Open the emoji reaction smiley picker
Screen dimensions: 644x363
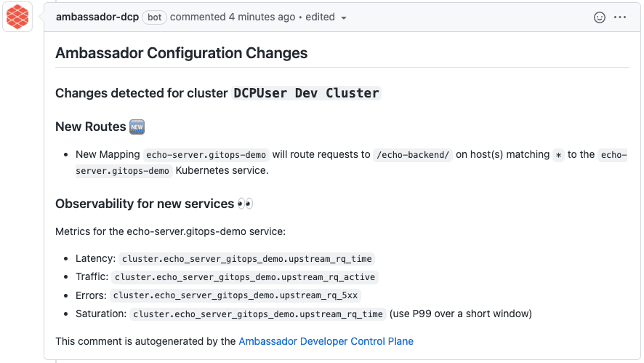click(x=599, y=17)
